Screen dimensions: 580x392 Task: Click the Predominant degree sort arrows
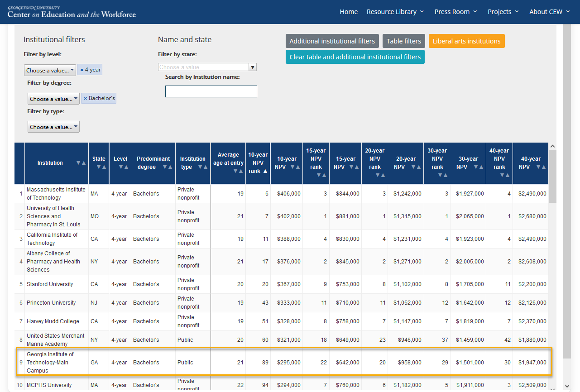[x=168, y=167]
